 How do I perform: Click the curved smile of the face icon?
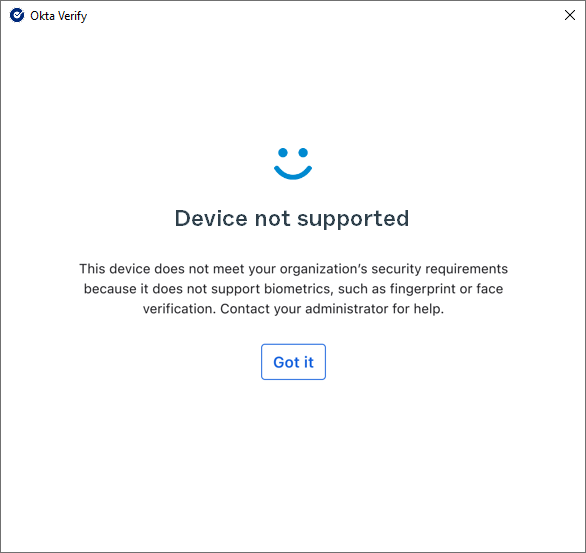click(293, 172)
